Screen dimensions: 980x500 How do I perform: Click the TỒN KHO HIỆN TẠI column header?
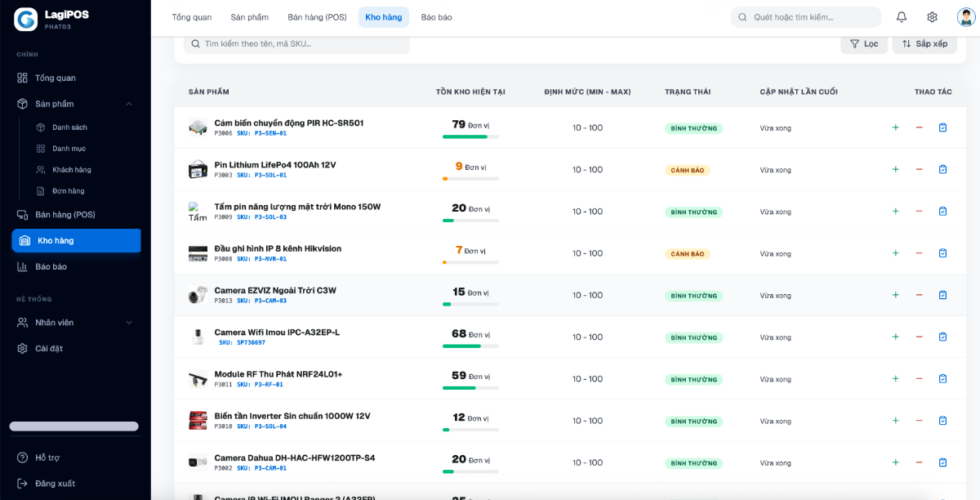coord(470,92)
